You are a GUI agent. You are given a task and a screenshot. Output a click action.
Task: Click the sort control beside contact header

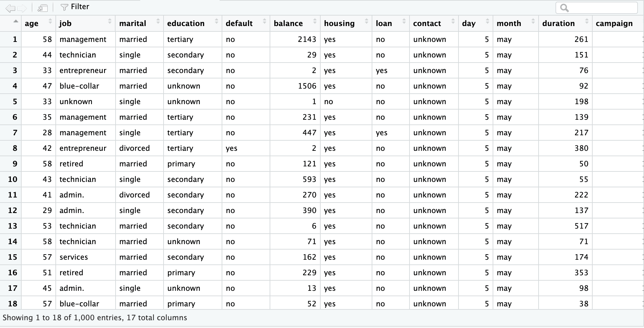pos(453,21)
